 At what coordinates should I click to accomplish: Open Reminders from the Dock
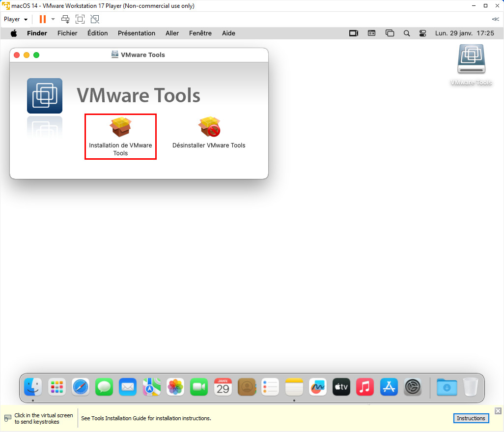tap(270, 387)
